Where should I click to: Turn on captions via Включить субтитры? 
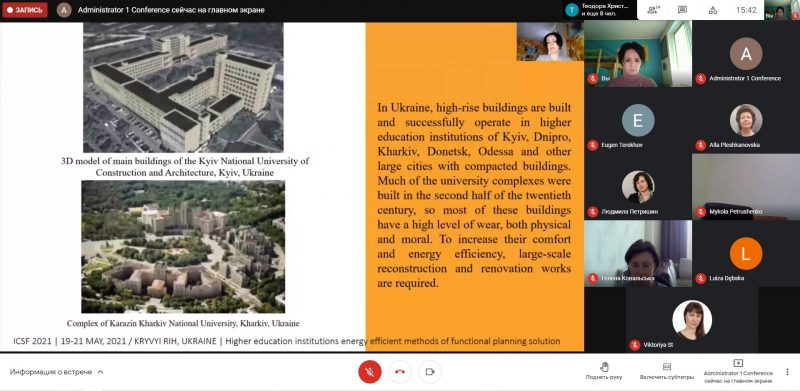[666, 371]
